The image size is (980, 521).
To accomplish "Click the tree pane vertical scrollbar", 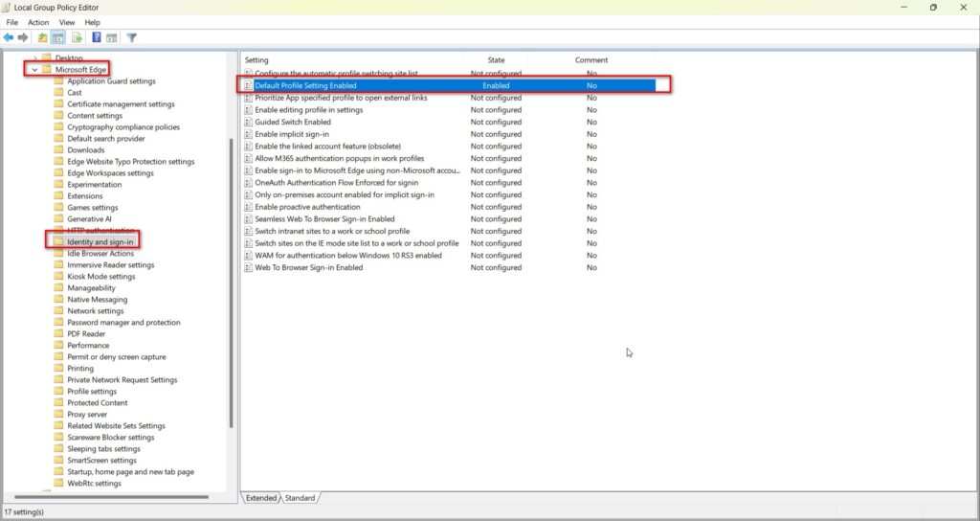I will [232, 283].
